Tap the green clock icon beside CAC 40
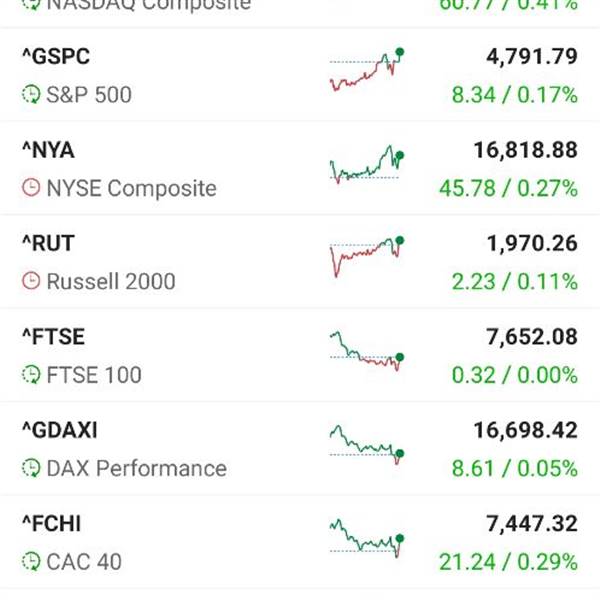 point(31,561)
